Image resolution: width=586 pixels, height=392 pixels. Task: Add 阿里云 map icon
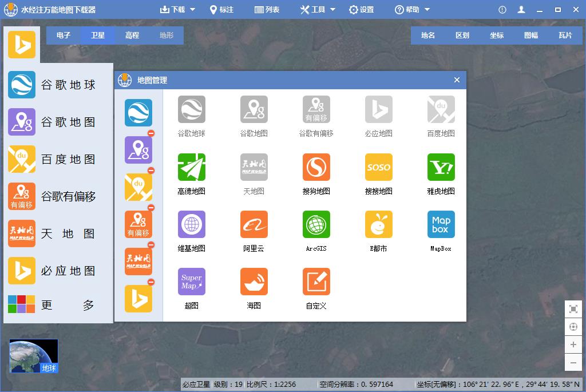pyautogui.click(x=254, y=224)
